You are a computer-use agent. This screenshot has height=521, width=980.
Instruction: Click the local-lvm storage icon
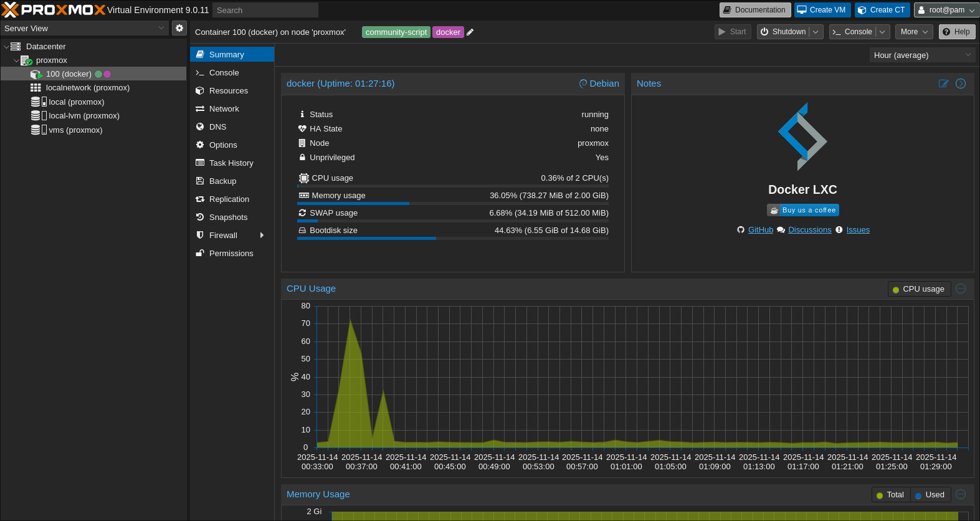tap(39, 116)
